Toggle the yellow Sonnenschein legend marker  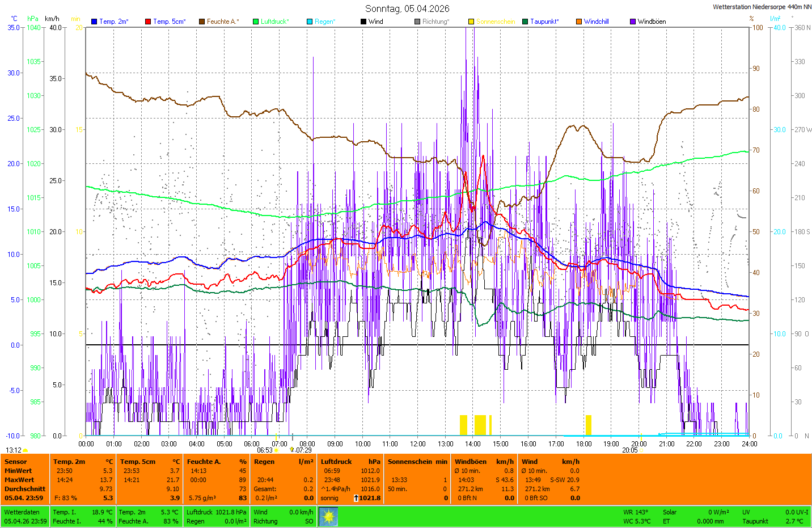click(471, 22)
